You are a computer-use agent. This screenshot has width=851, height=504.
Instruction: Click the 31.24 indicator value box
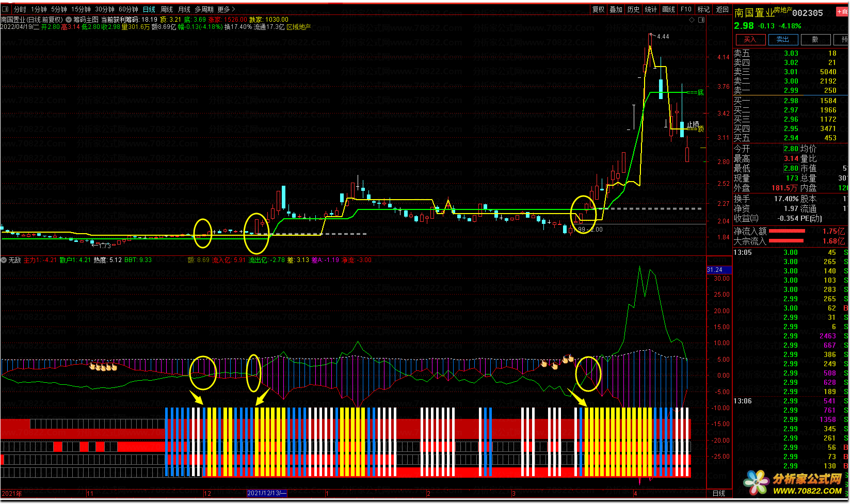tap(718, 270)
